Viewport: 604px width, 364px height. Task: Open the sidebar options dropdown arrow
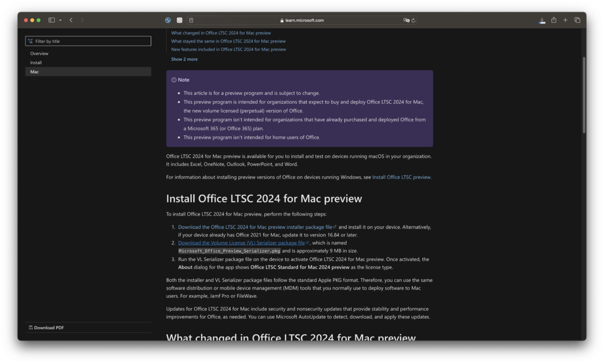click(60, 20)
